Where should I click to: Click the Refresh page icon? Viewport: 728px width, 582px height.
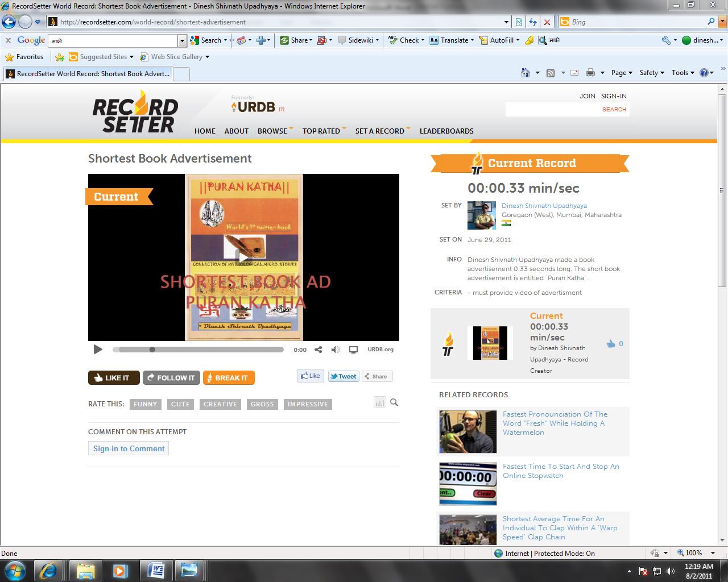(533, 22)
